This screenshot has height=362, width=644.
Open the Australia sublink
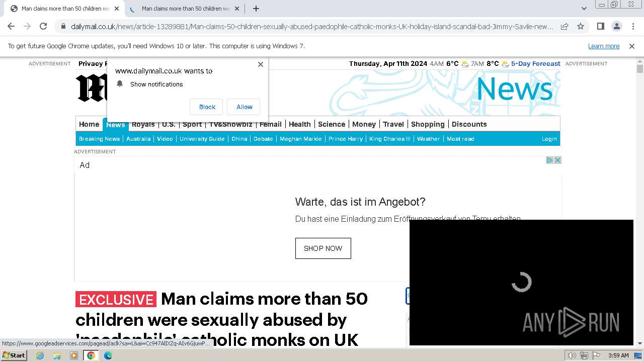(x=138, y=139)
